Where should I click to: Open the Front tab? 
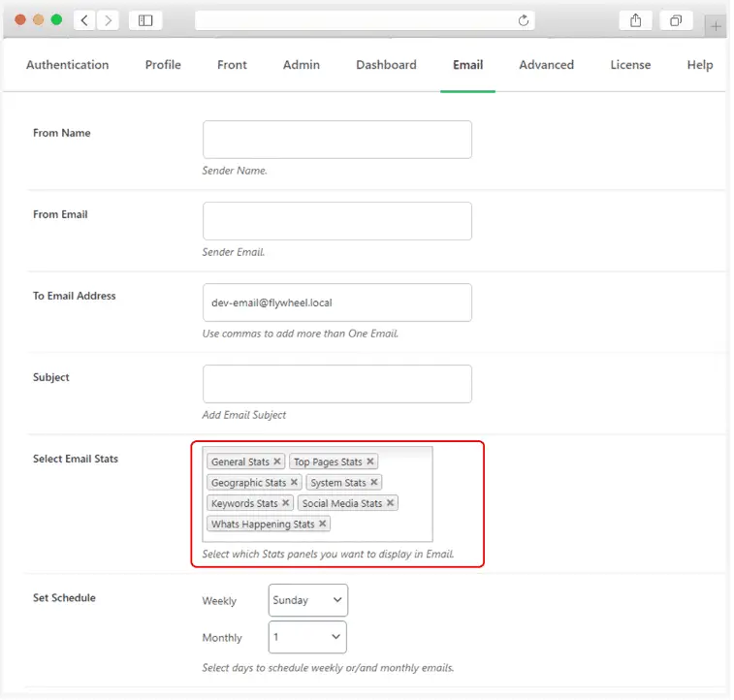[232, 65]
